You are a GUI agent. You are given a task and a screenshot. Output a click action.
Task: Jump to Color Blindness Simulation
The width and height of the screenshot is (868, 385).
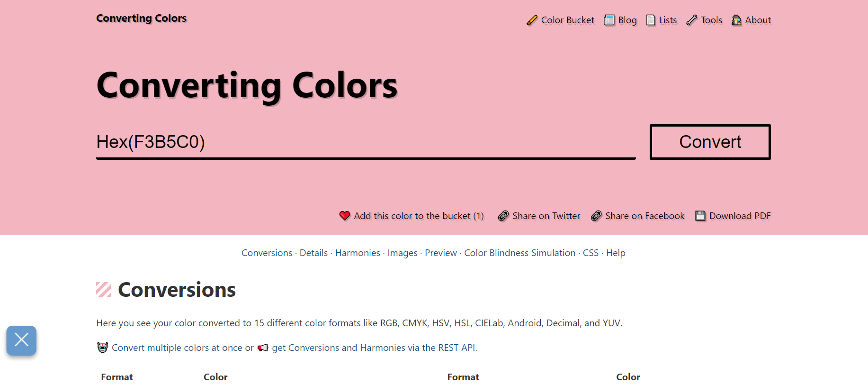coord(519,253)
